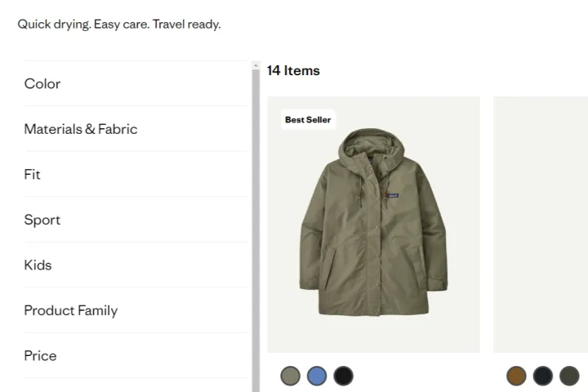Click the 'Quick drying. Easy care.' tagline
Screen dimensions: 588x392
pos(119,24)
